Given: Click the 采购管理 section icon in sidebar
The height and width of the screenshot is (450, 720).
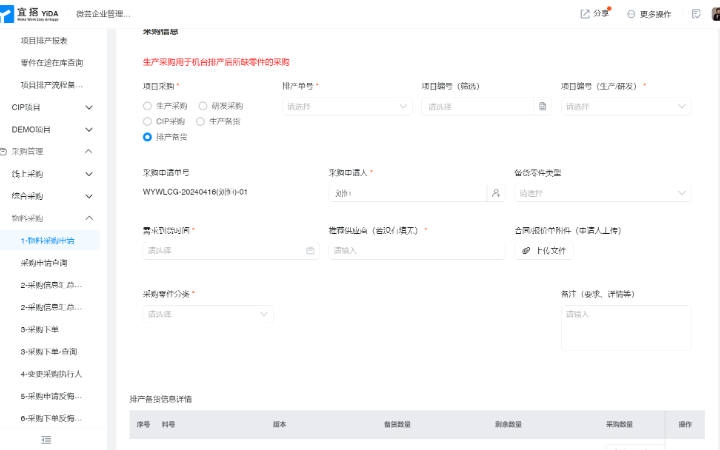Looking at the screenshot, I should pos(4,152).
